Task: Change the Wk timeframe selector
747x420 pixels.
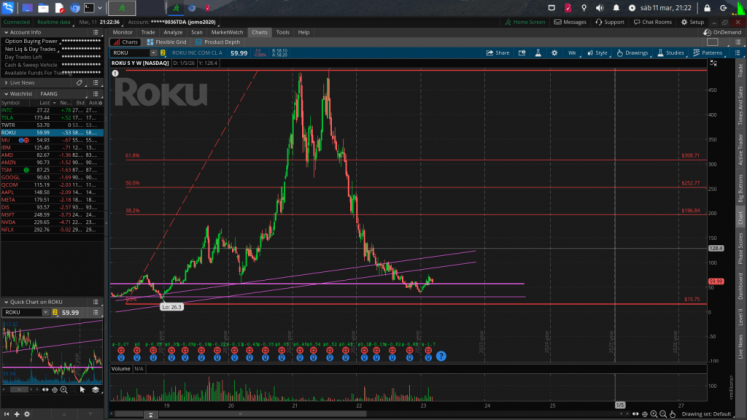Action: tap(572, 53)
